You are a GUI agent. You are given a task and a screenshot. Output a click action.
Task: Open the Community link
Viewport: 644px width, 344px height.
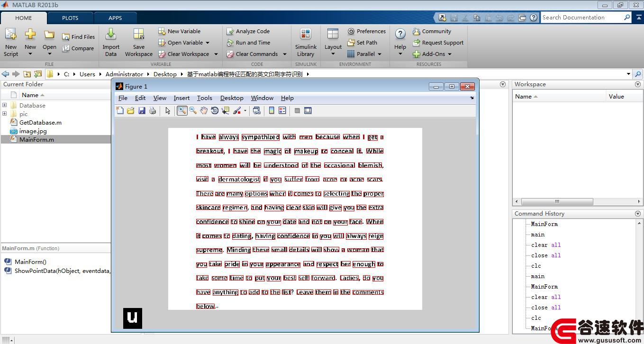432,31
